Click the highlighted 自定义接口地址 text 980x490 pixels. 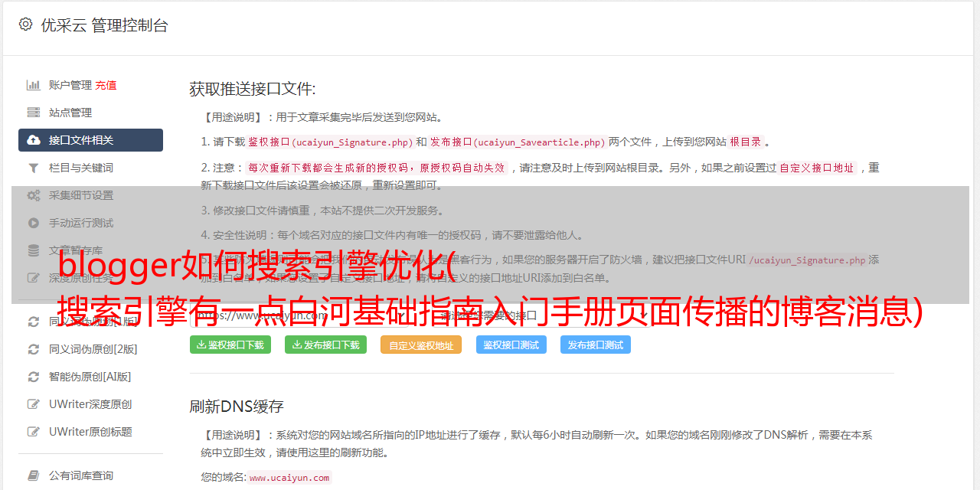[x=817, y=168]
